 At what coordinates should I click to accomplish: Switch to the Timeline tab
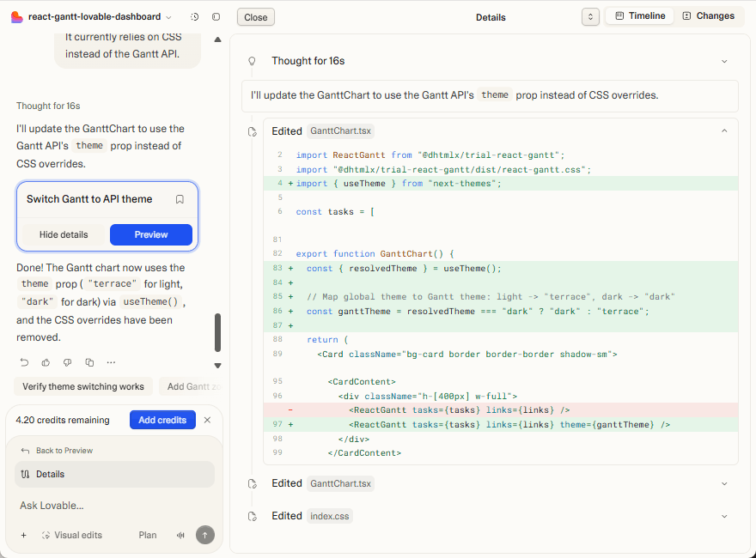(638, 15)
